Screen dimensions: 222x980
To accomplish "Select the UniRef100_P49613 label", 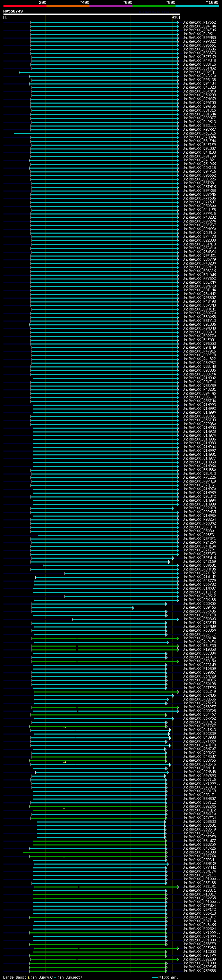I will click(x=199, y=122).
